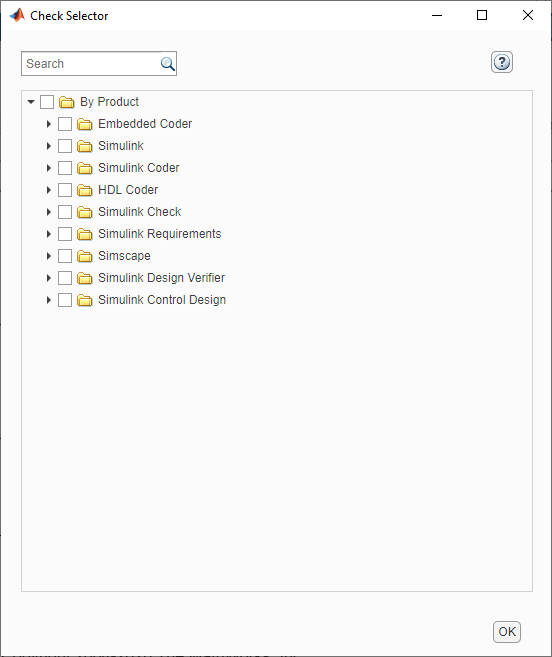Expand the Embedded Coder node
Image resolution: width=552 pixels, height=657 pixels.
(x=49, y=124)
